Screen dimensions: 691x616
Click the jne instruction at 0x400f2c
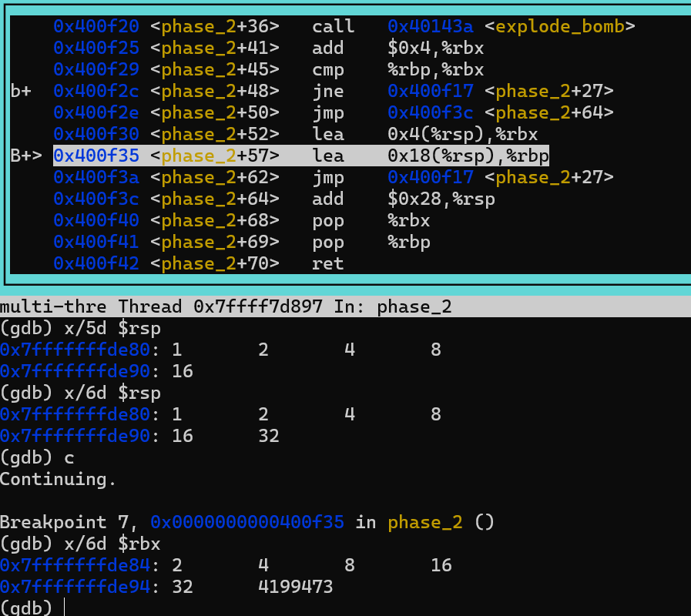[327, 92]
